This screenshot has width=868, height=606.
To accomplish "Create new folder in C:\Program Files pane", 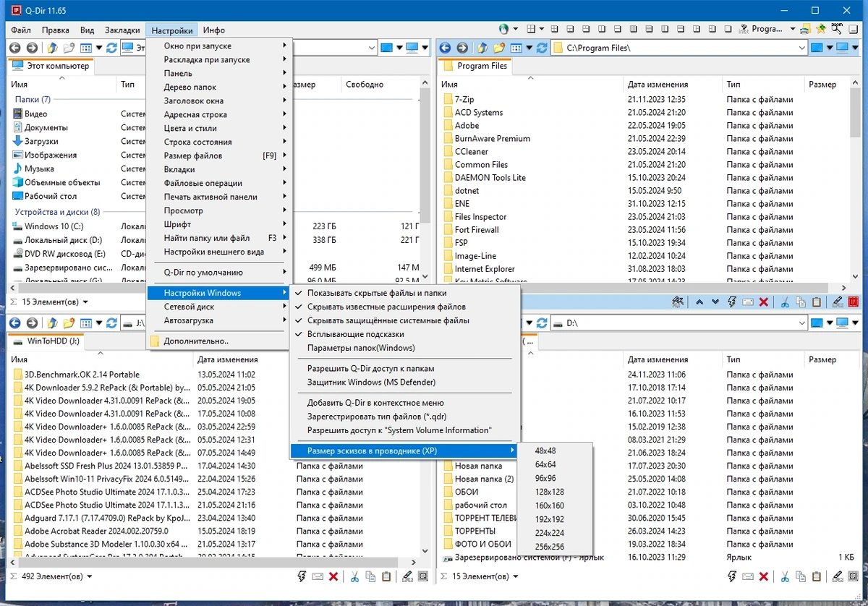I will 498,48.
